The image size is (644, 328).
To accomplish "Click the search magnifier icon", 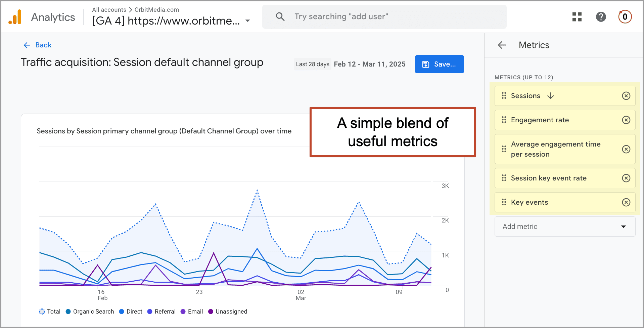I will tap(280, 16).
